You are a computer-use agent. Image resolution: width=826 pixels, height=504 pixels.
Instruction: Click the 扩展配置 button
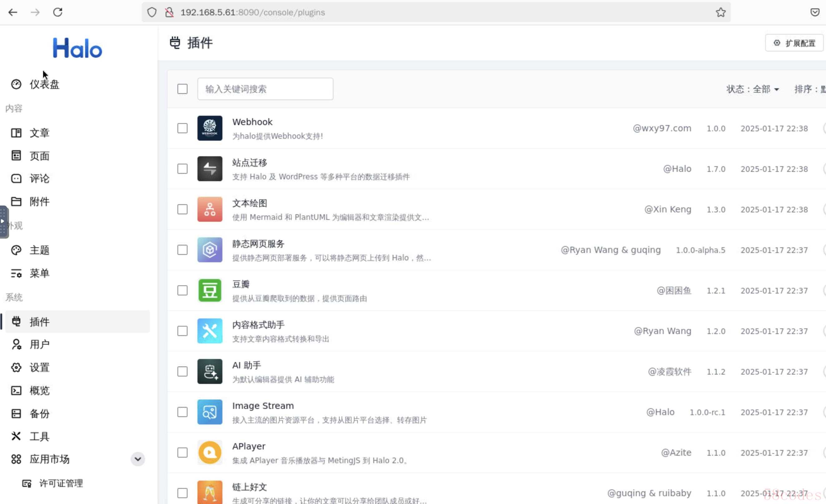(794, 43)
